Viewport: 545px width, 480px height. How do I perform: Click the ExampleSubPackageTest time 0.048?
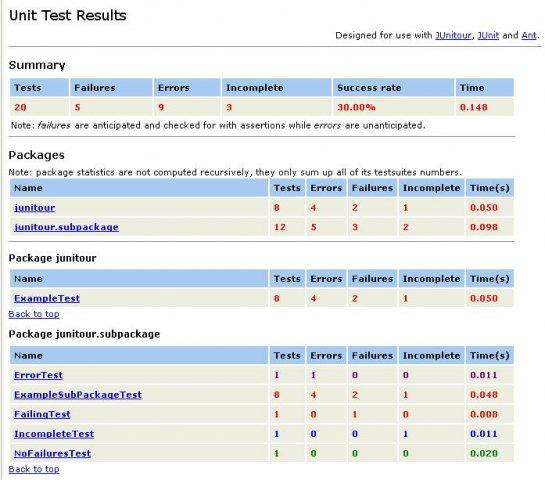pyautogui.click(x=484, y=394)
